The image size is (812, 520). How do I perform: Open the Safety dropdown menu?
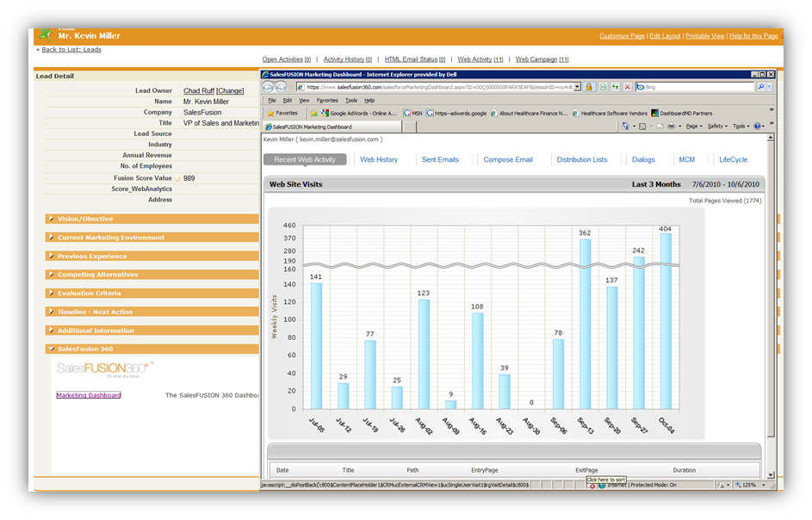click(717, 126)
